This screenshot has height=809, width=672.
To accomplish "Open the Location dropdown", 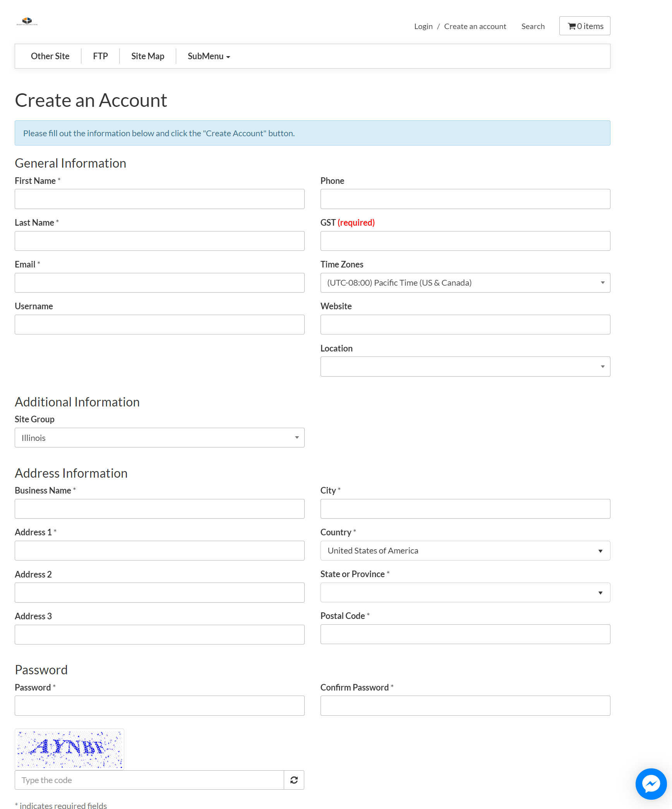I will click(x=465, y=367).
